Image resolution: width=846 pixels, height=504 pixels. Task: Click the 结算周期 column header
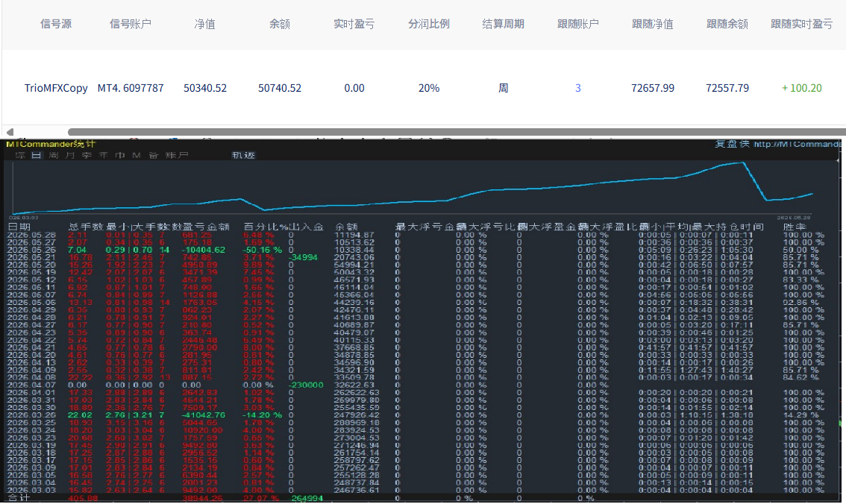pyautogui.click(x=504, y=24)
